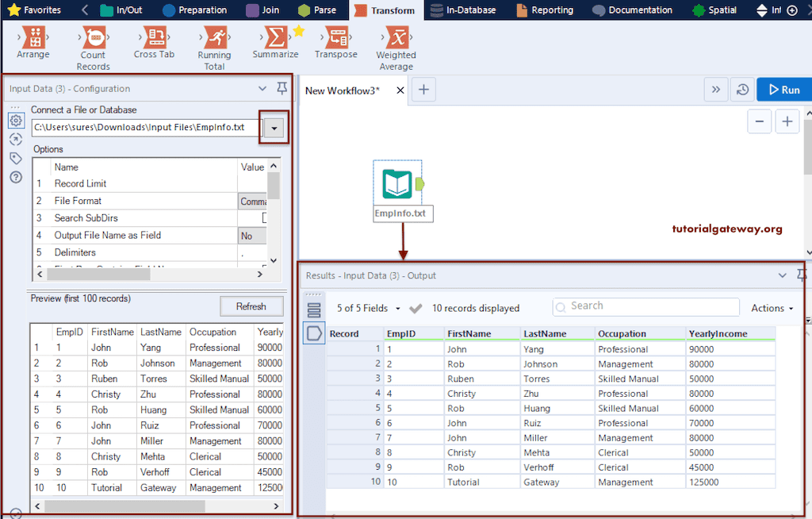Open the Configuration gear icon
Screen dimensions: 812x519
(x=16, y=120)
